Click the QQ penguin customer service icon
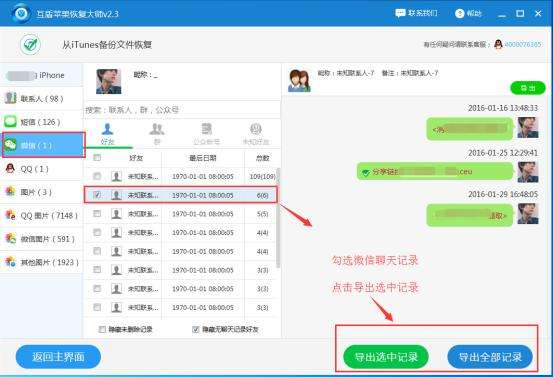The width and height of the screenshot is (553, 377). 498,44
